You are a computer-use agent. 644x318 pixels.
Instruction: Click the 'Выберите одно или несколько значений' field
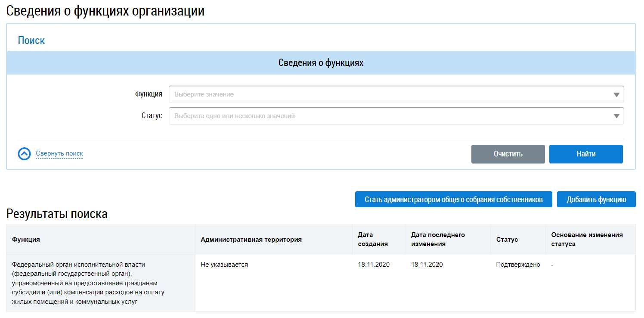387,116
